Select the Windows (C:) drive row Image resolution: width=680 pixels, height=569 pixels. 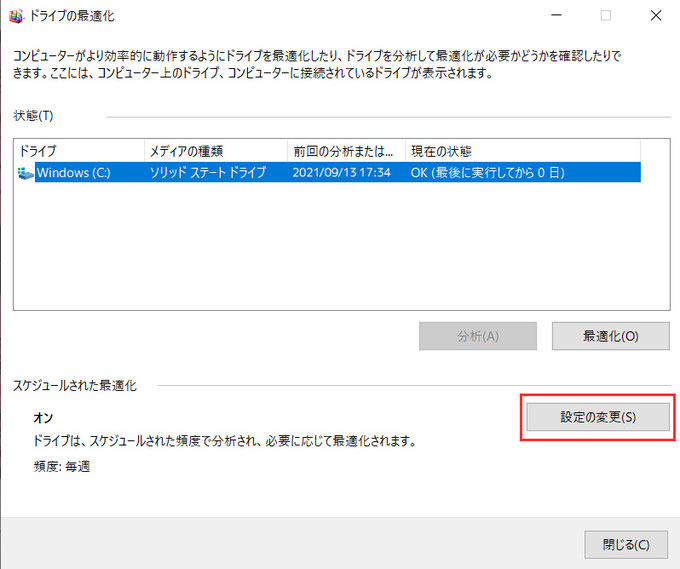[330, 173]
